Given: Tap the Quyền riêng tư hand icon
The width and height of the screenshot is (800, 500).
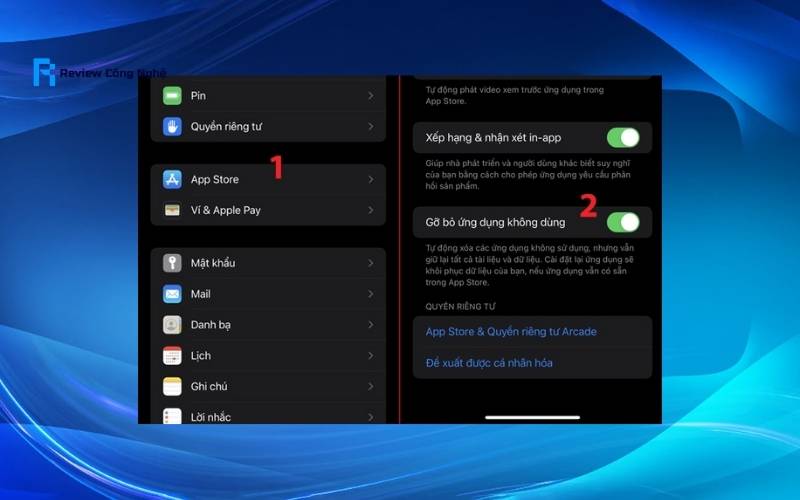Looking at the screenshot, I should [172, 127].
